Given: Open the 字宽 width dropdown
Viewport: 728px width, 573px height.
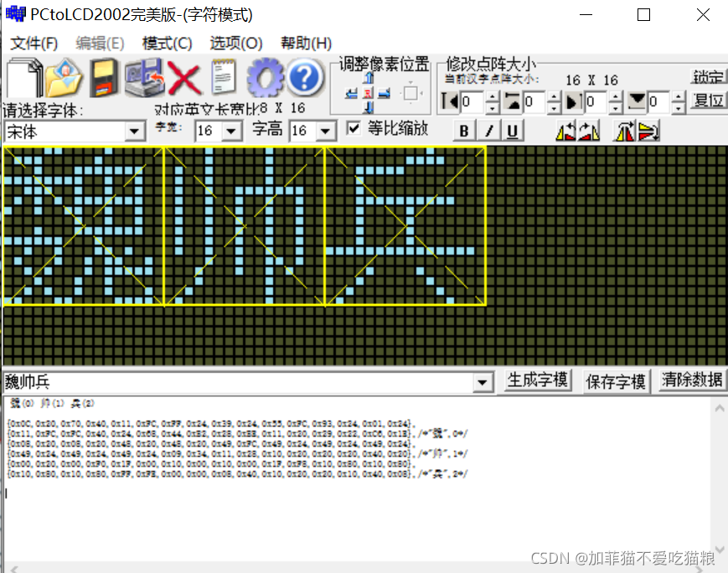Looking at the screenshot, I should [x=230, y=132].
